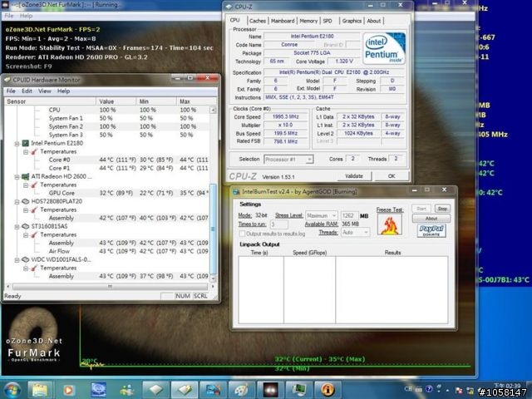The image size is (532, 399).
Task: Click the WDC WD1001FALS hard drive icon
Action: (26, 259)
